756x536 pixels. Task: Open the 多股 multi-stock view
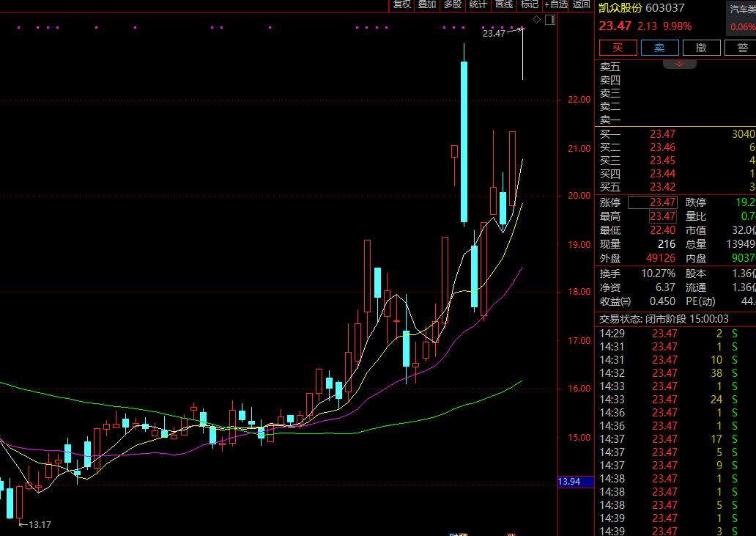click(453, 4)
